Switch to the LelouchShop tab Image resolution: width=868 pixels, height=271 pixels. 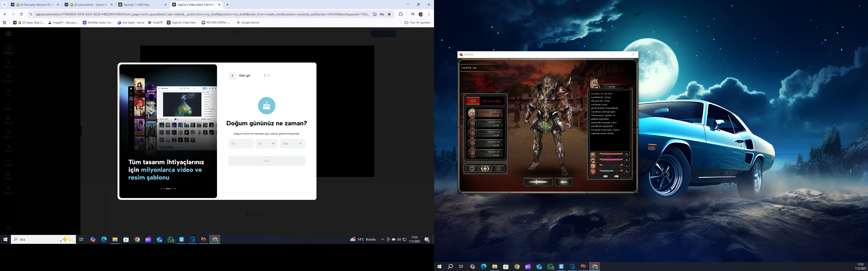(x=89, y=5)
